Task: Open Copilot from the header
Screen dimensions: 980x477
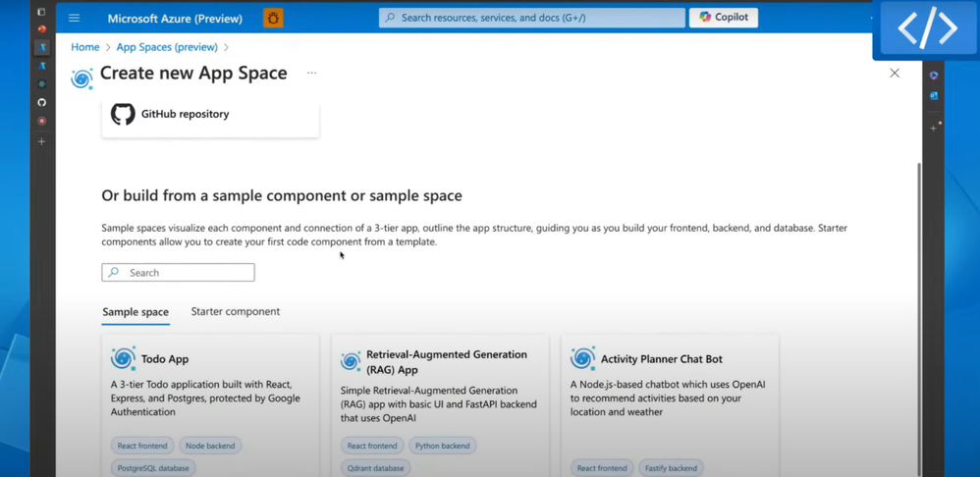Action: coord(724,18)
